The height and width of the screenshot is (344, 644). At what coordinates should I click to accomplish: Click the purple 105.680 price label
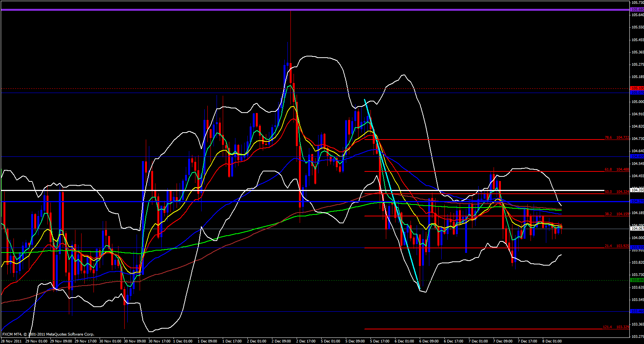637,9
